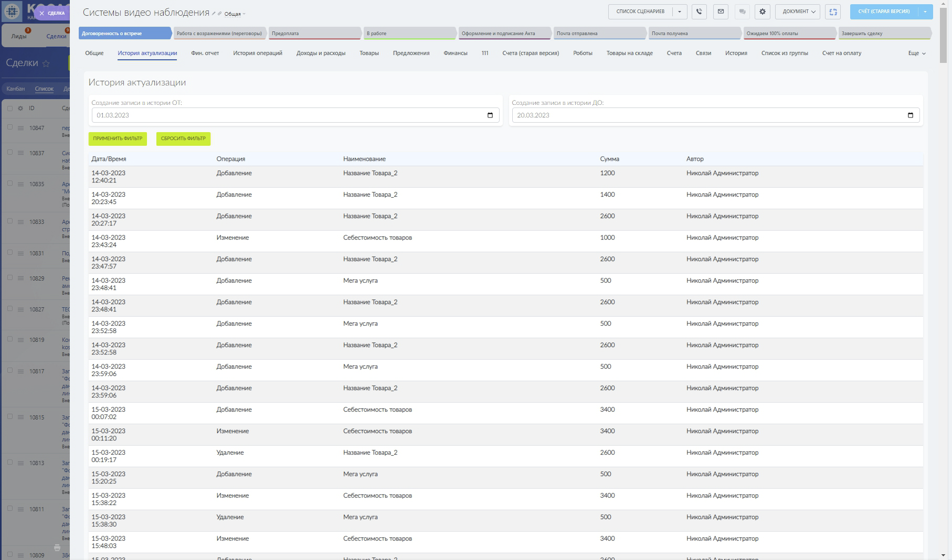This screenshot has height=560, width=952.
Task: Select the Предоплата pipeline stage
Action: coord(314,34)
